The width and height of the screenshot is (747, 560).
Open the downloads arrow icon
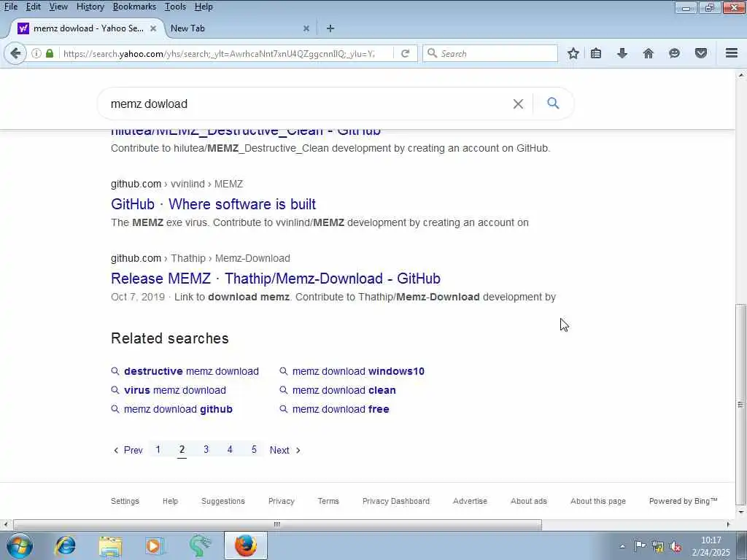(622, 53)
